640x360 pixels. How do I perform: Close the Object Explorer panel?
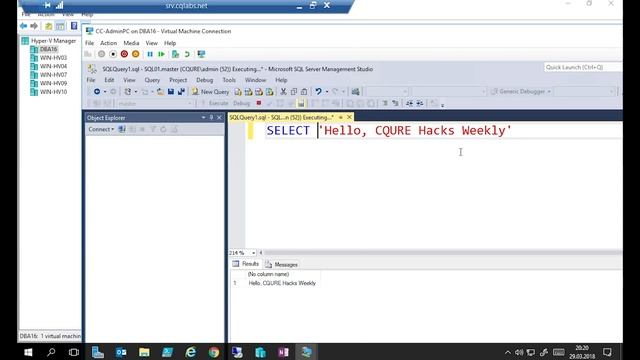pyautogui.click(x=219, y=118)
